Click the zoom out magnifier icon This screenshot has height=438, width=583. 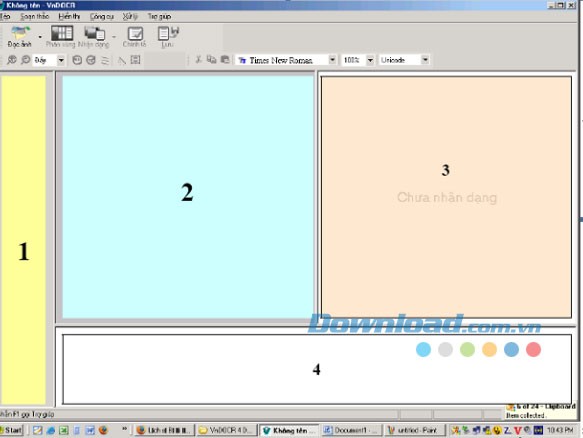tap(25, 60)
